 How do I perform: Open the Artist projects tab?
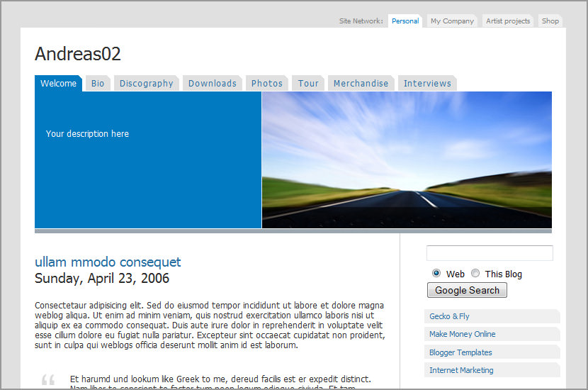pos(507,21)
